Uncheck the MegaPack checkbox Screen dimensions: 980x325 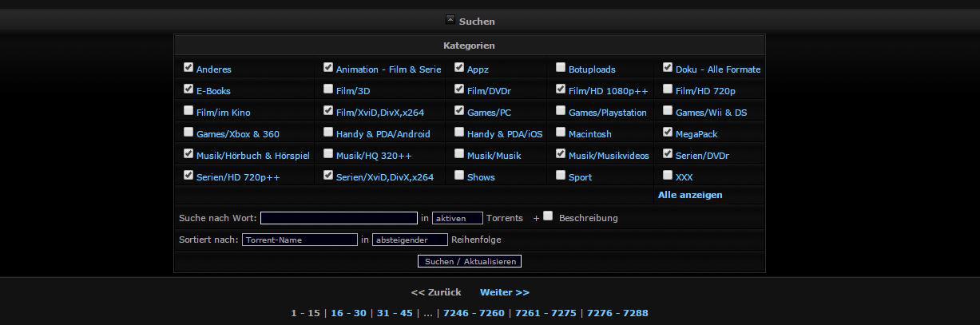668,133
